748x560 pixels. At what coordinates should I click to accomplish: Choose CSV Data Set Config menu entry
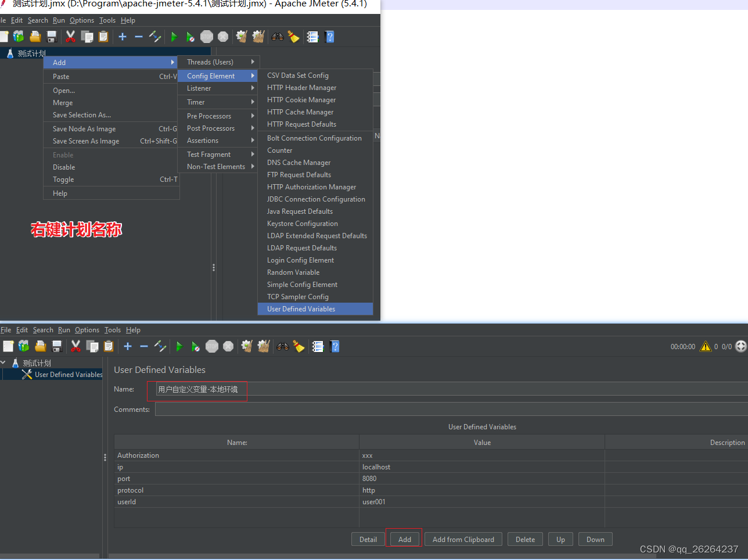pyautogui.click(x=315, y=76)
